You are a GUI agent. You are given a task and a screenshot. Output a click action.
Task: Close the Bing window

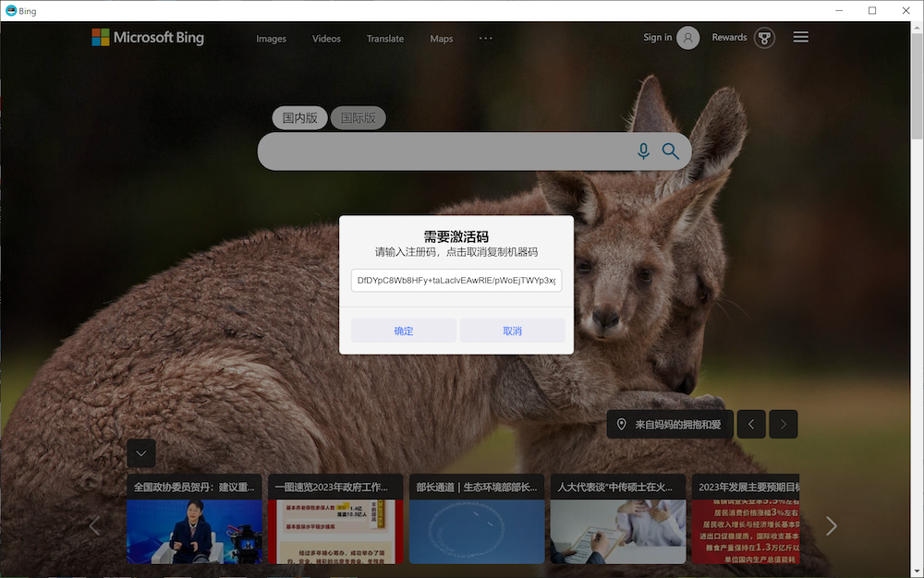[x=906, y=10]
